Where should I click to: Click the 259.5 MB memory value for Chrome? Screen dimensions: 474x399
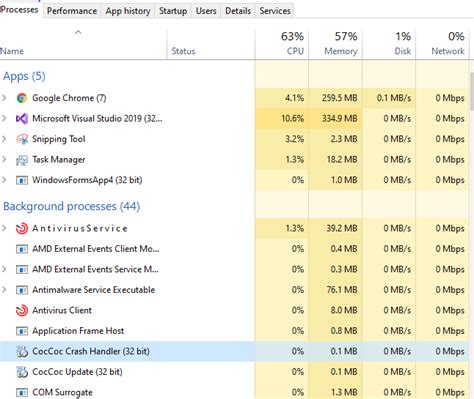[x=339, y=98]
